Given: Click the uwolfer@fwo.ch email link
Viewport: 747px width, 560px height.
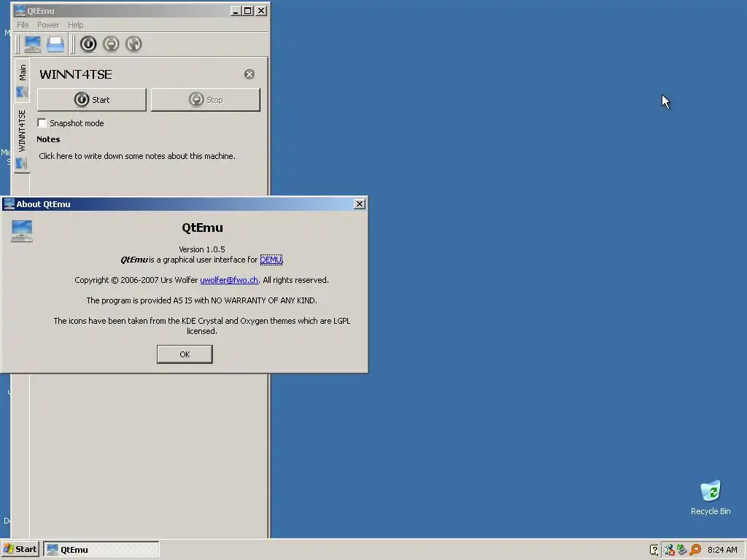Looking at the screenshot, I should pos(229,280).
